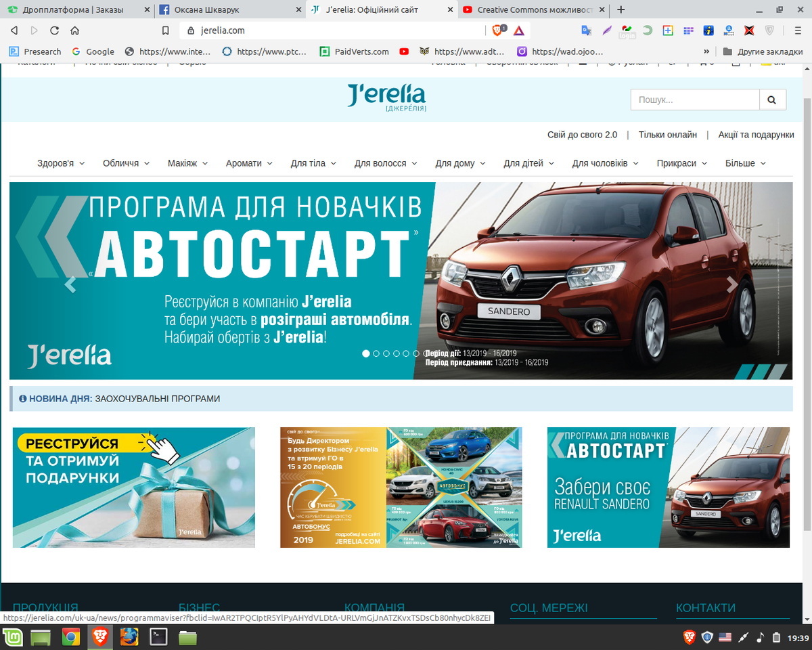The image size is (812, 650).
Task: Launch Chrome from the taskbar
Action: click(70, 636)
